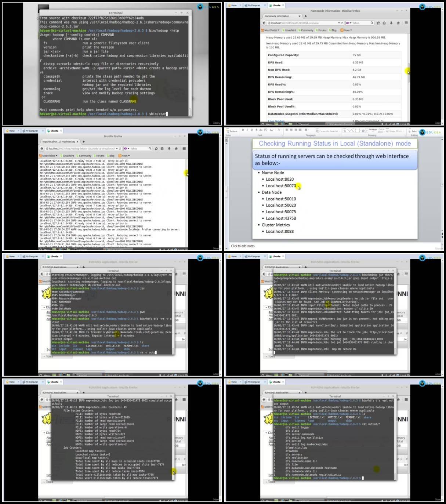Open Linux Mint bookmark in al-machine.log window
The height and width of the screenshot is (504, 446).
tap(67, 156)
